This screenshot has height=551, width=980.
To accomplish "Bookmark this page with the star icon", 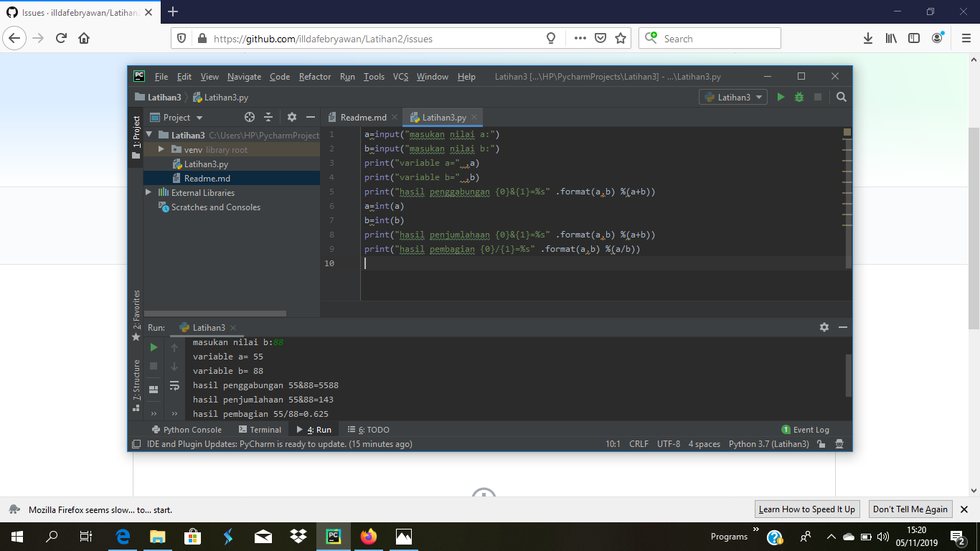I will [621, 39].
